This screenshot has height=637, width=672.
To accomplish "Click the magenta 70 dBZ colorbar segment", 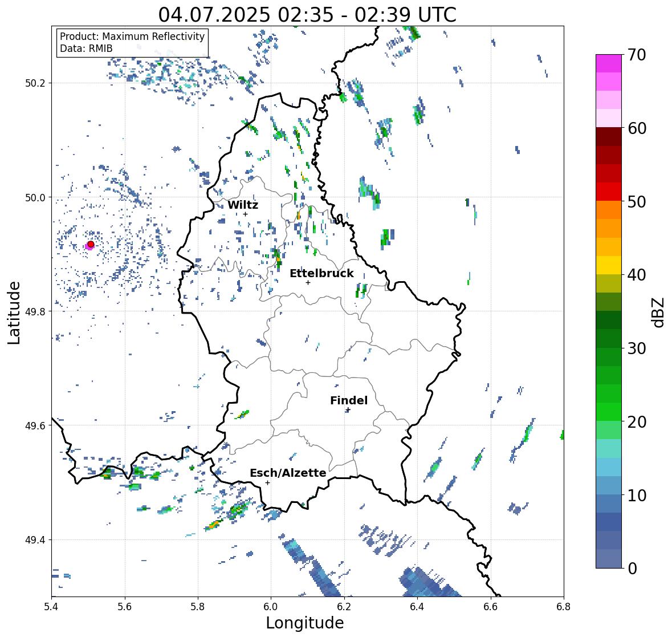I will point(608,63).
